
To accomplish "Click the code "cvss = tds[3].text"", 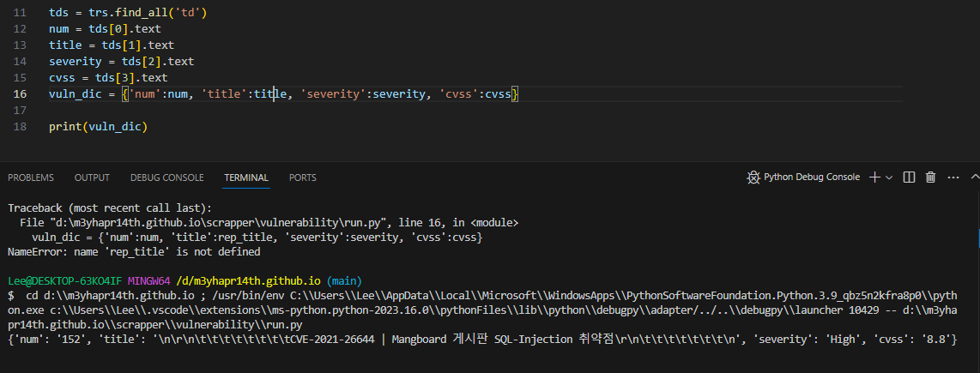I will pos(108,77).
